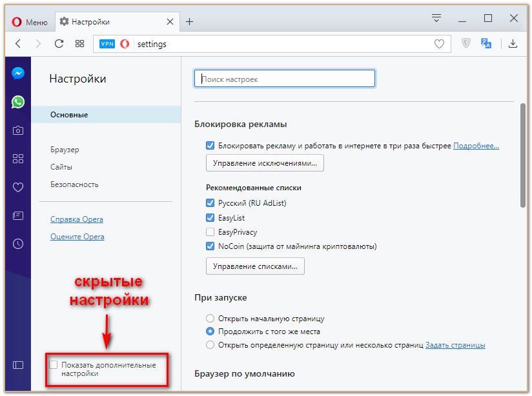The height and width of the screenshot is (396, 532).
Task: Open the Downloads icon on the toolbar
Action: [514, 44]
